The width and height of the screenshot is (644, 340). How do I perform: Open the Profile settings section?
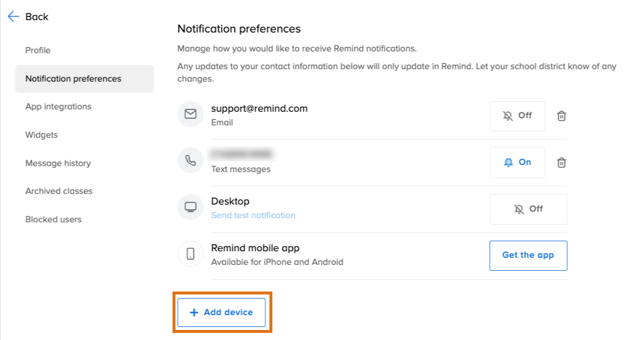tap(38, 50)
